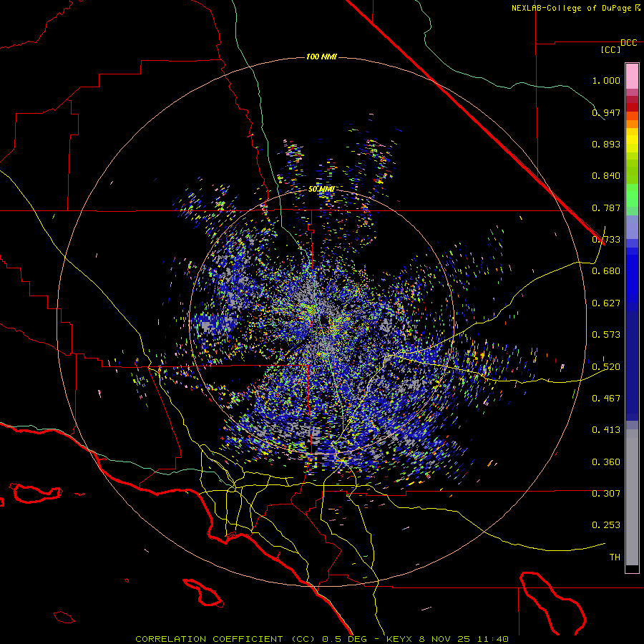Click the 0.573 legend value
644x644 pixels.
click(x=606, y=334)
